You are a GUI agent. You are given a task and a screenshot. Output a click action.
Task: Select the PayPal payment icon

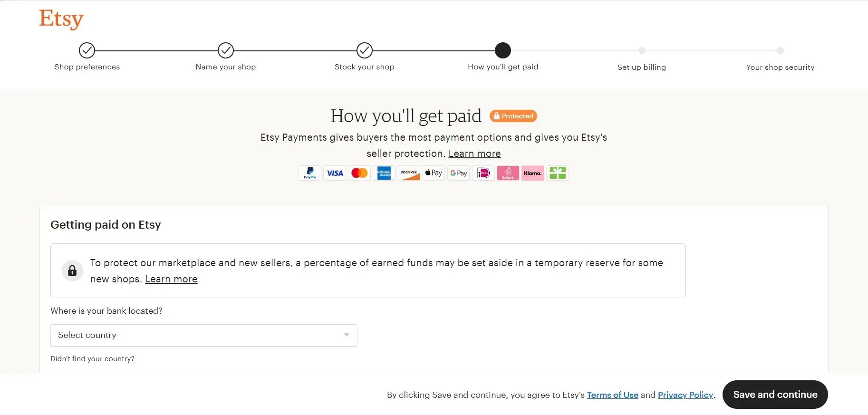309,173
